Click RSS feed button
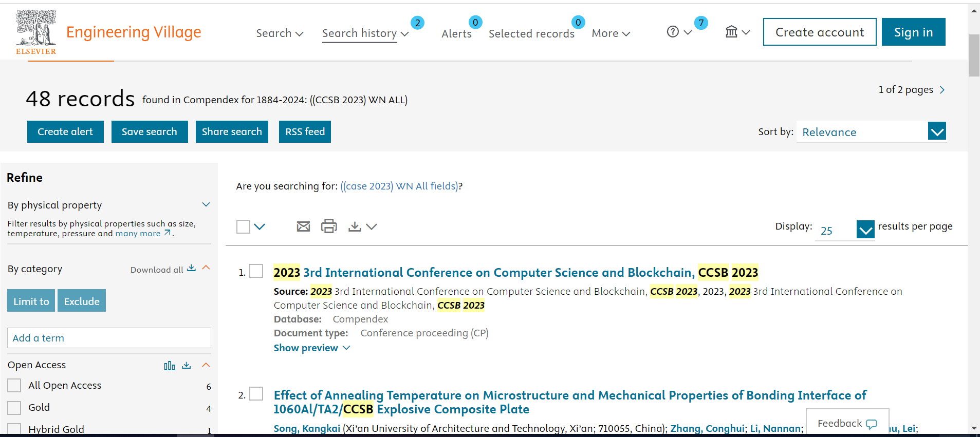Viewport: 980px width, 437px height. click(x=305, y=132)
